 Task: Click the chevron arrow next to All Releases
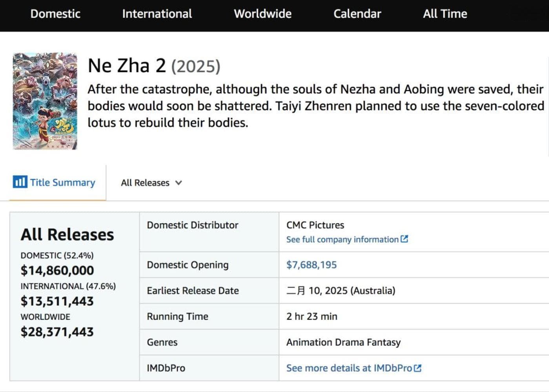(179, 183)
